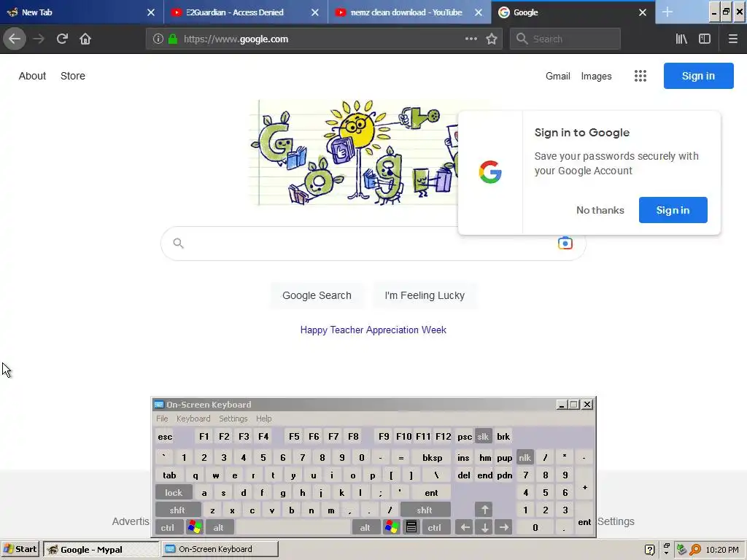Viewport: 747px width, 560px height.
Task: Toggle the nlk num lock key
Action: (525, 458)
